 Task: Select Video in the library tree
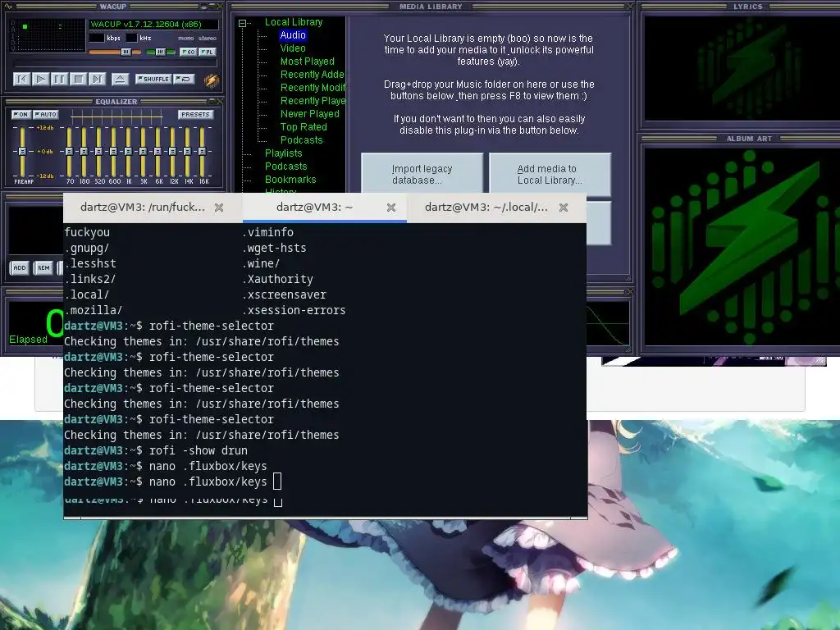click(x=293, y=48)
